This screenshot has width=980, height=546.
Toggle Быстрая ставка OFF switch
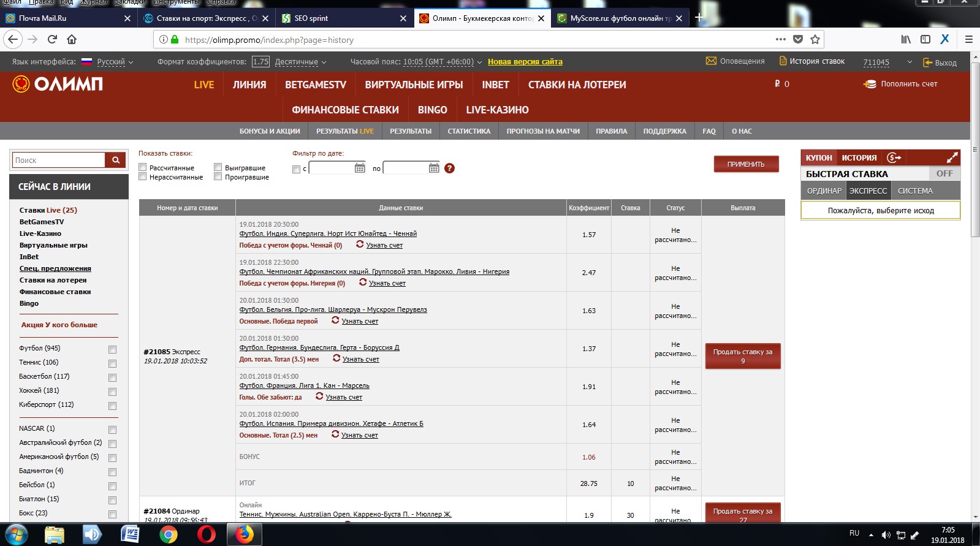click(x=944, y=173)
